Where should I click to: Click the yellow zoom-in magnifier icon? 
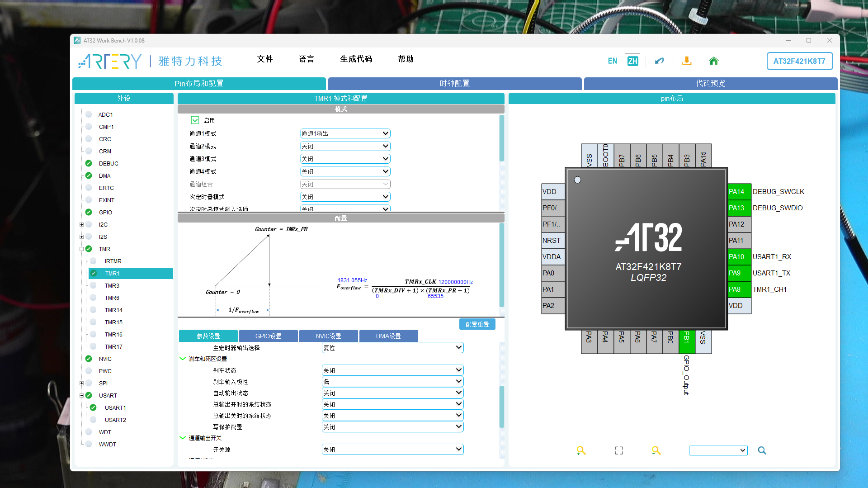click(x=581, y=450)
